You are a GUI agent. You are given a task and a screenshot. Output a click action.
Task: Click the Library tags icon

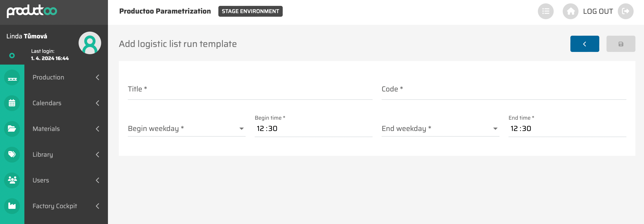click(x=12, y=154)
